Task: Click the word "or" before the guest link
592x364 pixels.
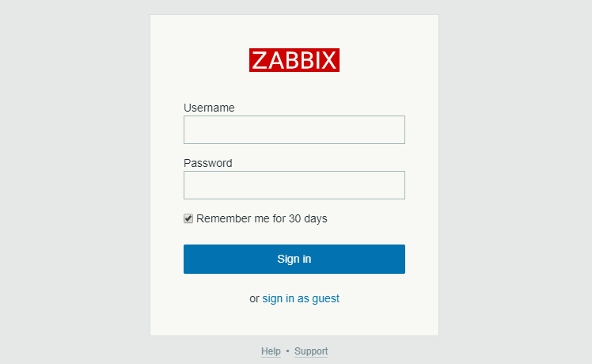Action: coord(254,298)
